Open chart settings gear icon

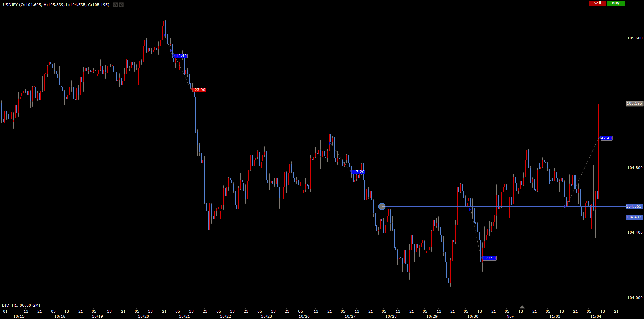point(121,5)
